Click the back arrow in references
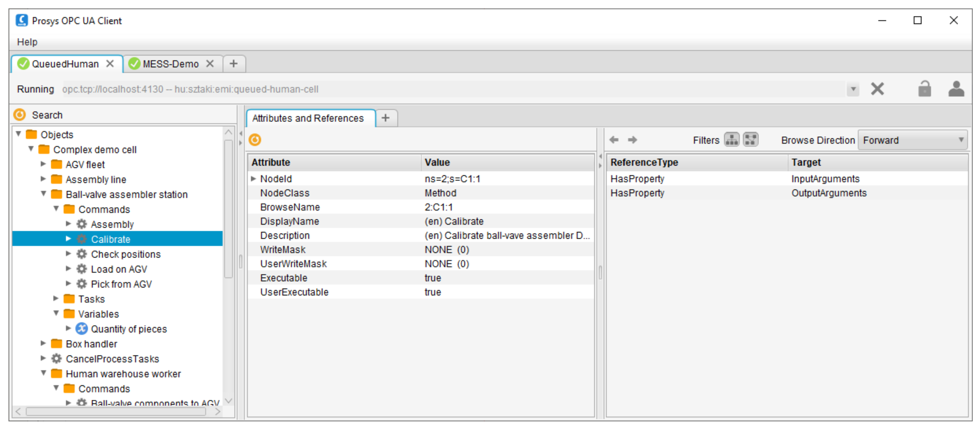Viewport: 980px width, 430px height. point(614,140)
